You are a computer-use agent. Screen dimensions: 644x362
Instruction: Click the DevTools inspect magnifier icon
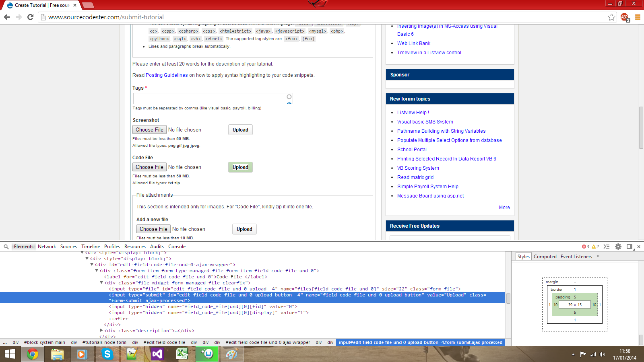6,247
